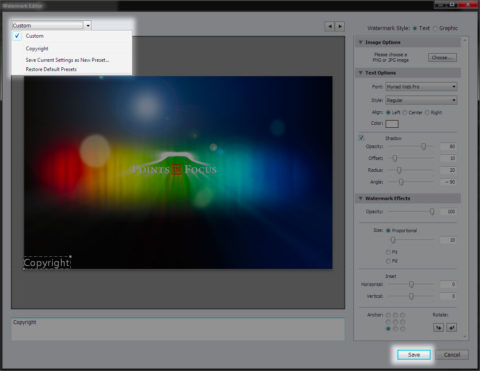Click the watermark Opacity slider handle
The image size is (480, 371).
coord(432,212)
